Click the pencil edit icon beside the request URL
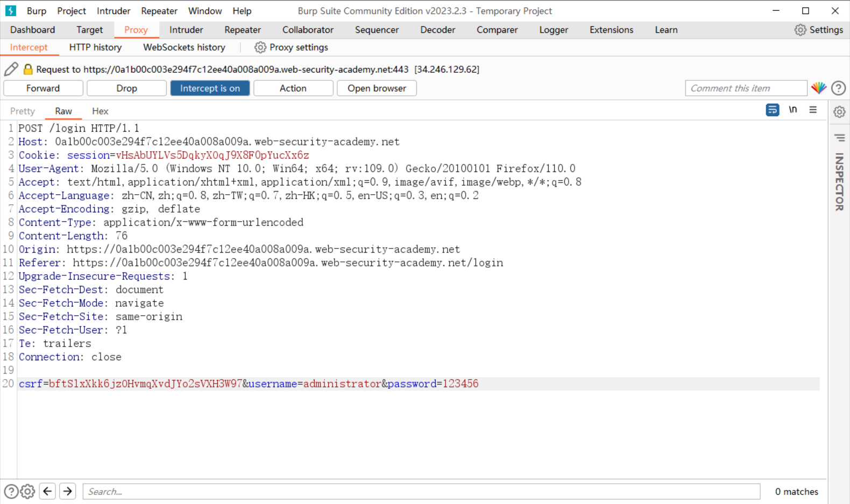This screenshot has width=850, height=504. point(11,69)
